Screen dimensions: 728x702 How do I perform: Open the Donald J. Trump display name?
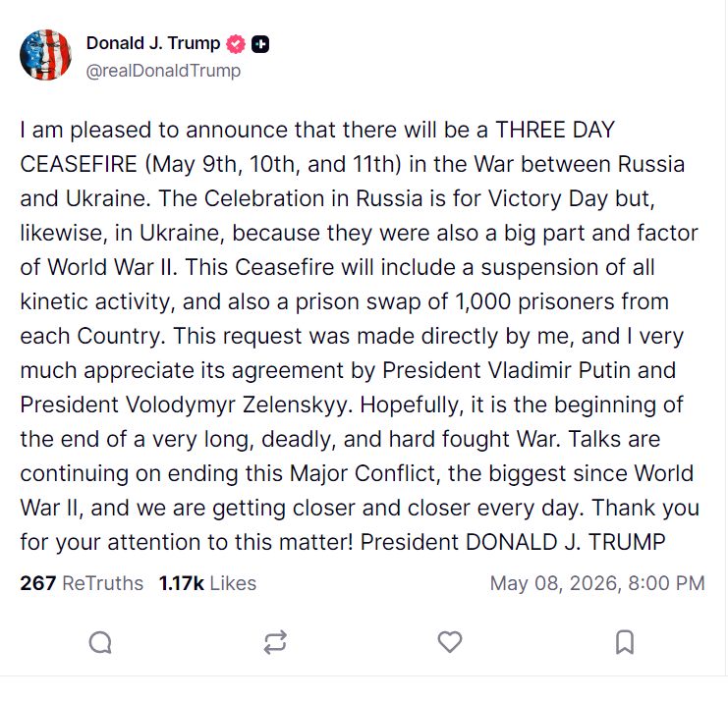(153, 43)
